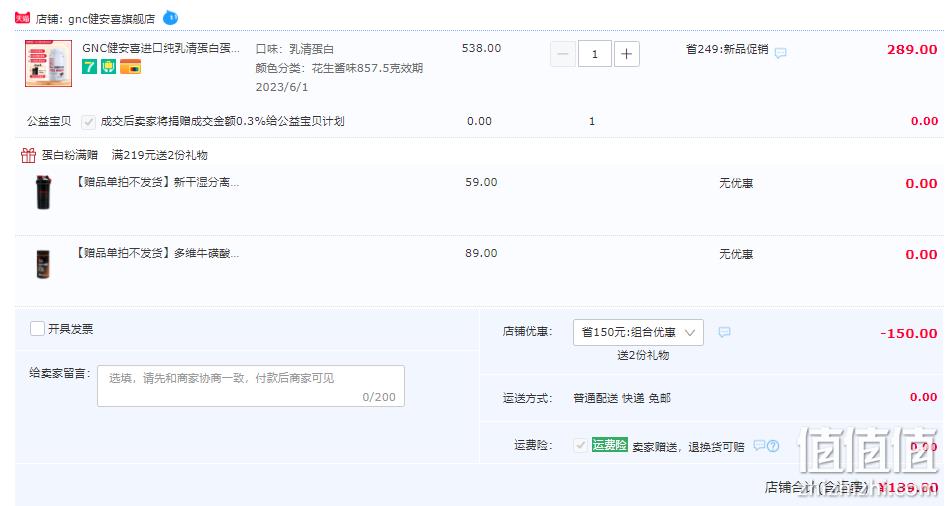Toggle the 运费险 shipping insurance checkbox
The image size is (947, 506).
[580, 446]
